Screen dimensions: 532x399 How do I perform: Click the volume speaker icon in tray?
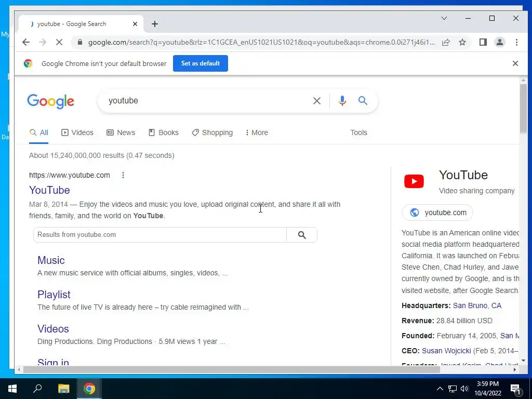coord(464,389)
